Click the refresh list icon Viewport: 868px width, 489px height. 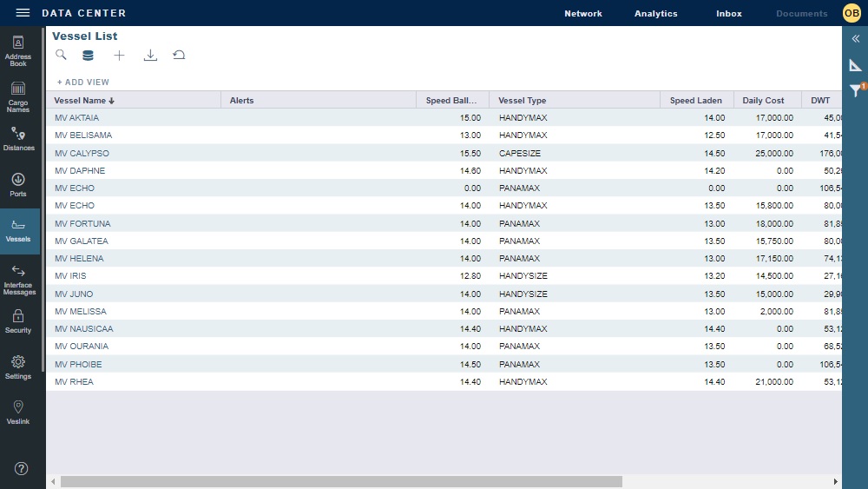[179, 56]
